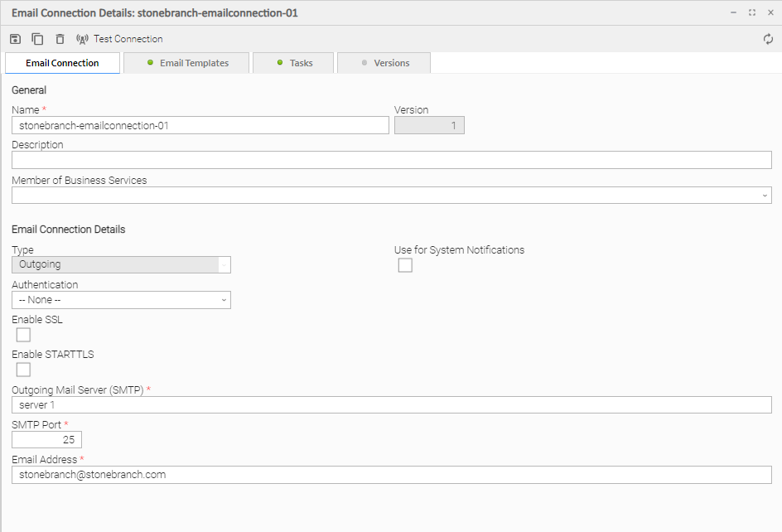Click the Test Connection button label
The height and width of the screenshot is (532, 782).
click(x=128, y=39)
